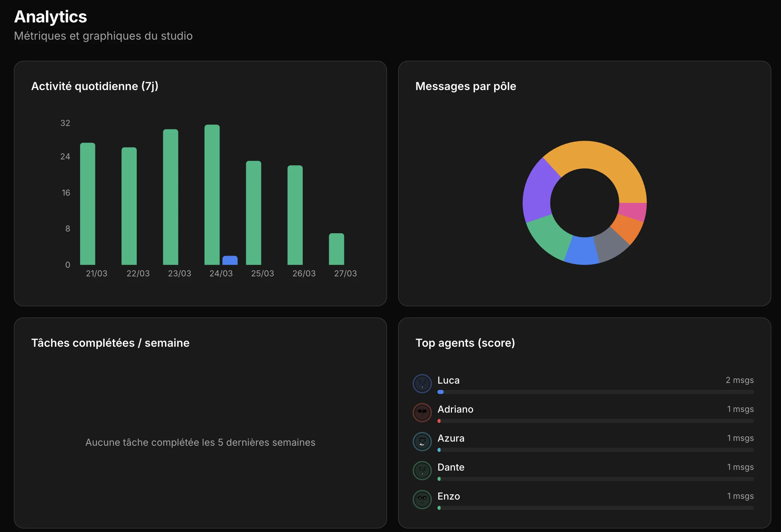Click the 21/03 date label
Screen dimensions: 781x532
pos(96,273)
